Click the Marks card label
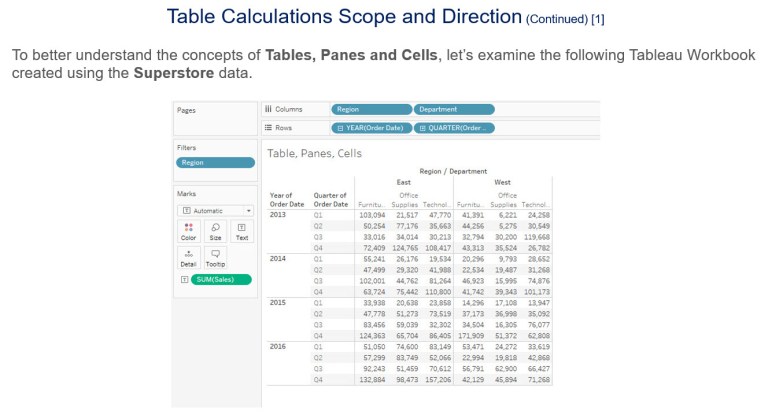Image resolution: width=768 pixels, height=419 pixels. (186, 194)
